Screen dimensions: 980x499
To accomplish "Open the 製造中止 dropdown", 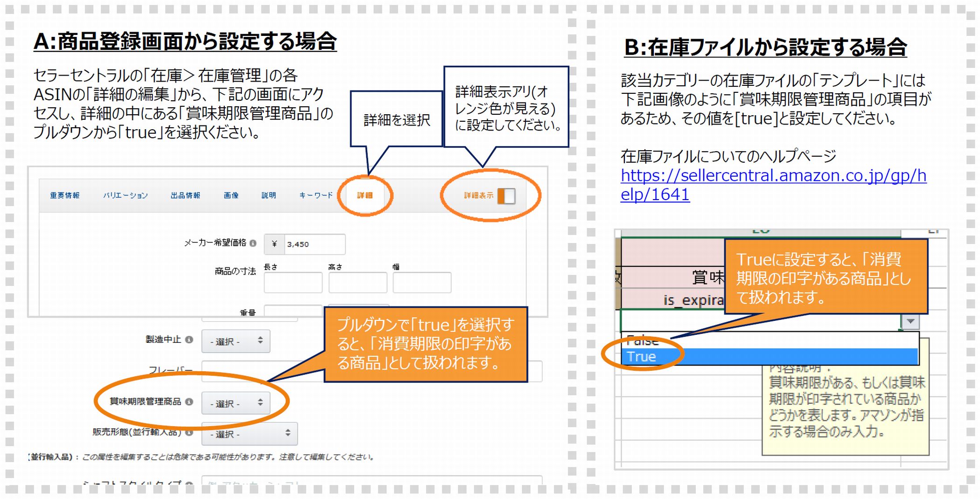I will (x=236, y=341).
